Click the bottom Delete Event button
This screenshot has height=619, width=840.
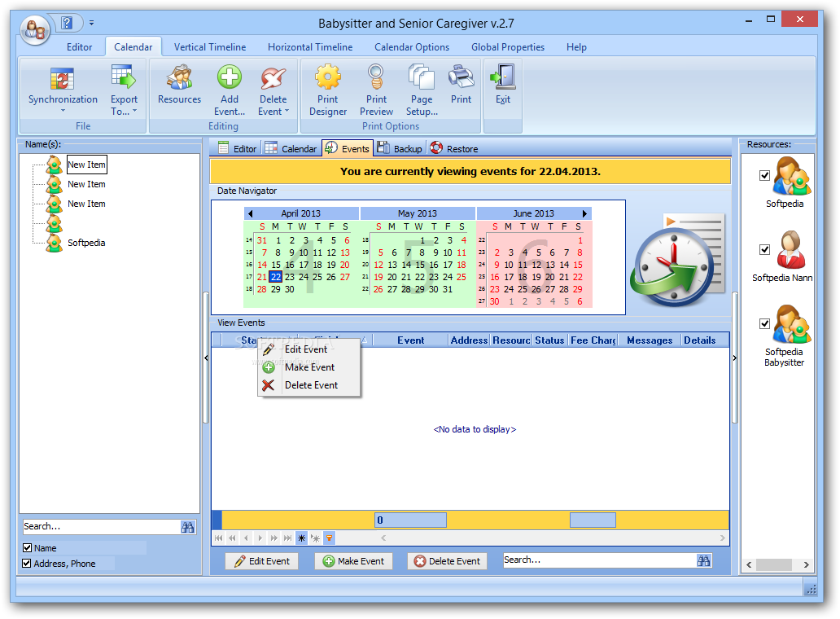click(448, 560)
